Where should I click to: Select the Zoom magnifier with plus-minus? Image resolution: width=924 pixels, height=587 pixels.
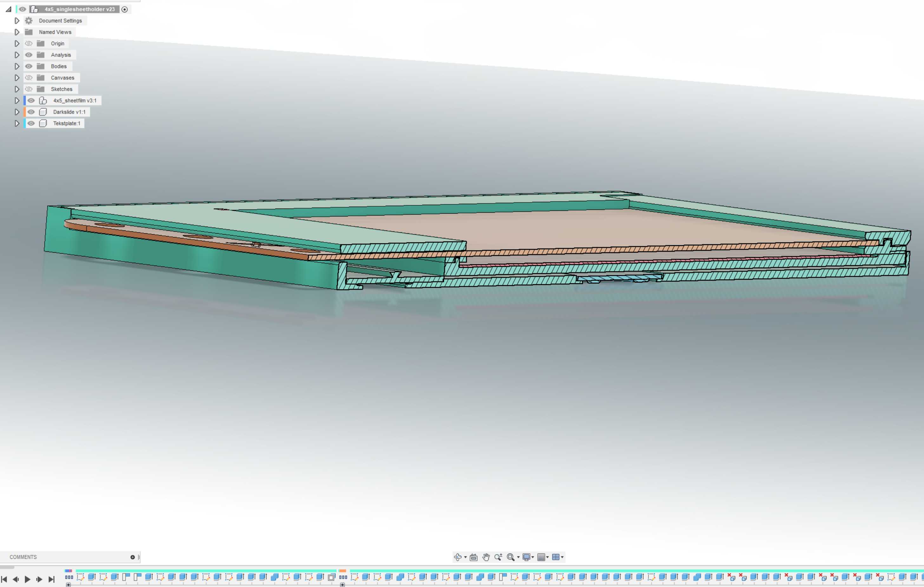pyautogui.click(x=498, y=557)
